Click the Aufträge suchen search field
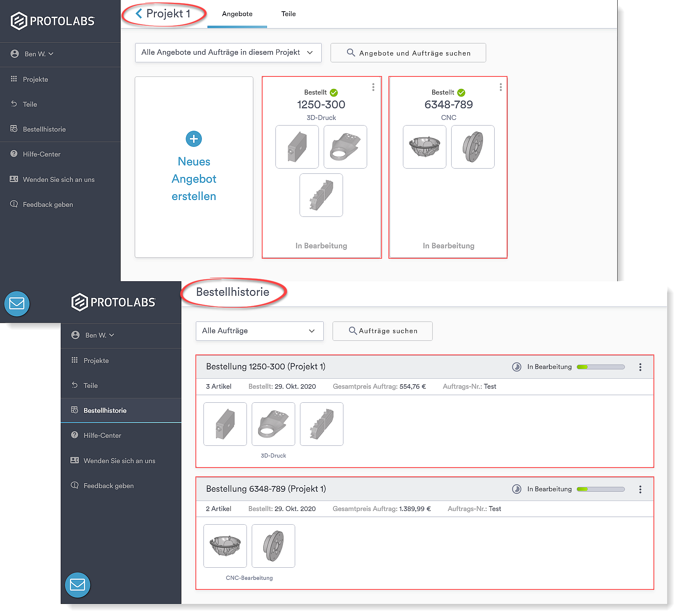This screenshot has height=616, width=682. click(x=382, y=331)
